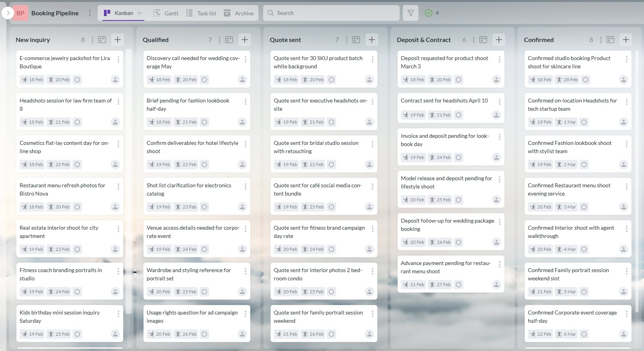The width and height of the screenshot is (644, 351).
Task: Open the Archive view
Action: (x=239, y=13)
